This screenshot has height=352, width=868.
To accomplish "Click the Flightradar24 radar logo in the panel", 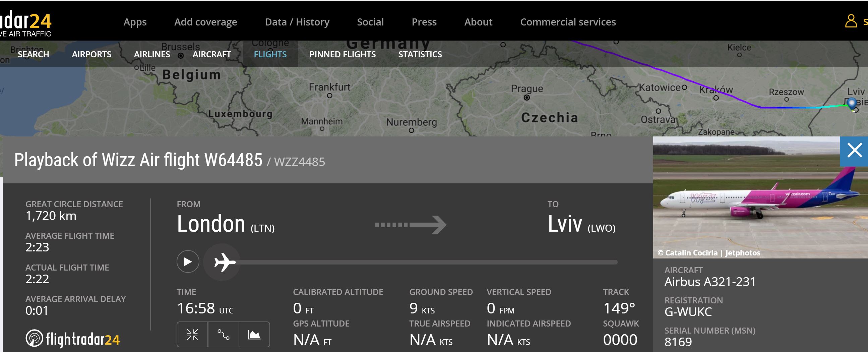I will [35, 338].
